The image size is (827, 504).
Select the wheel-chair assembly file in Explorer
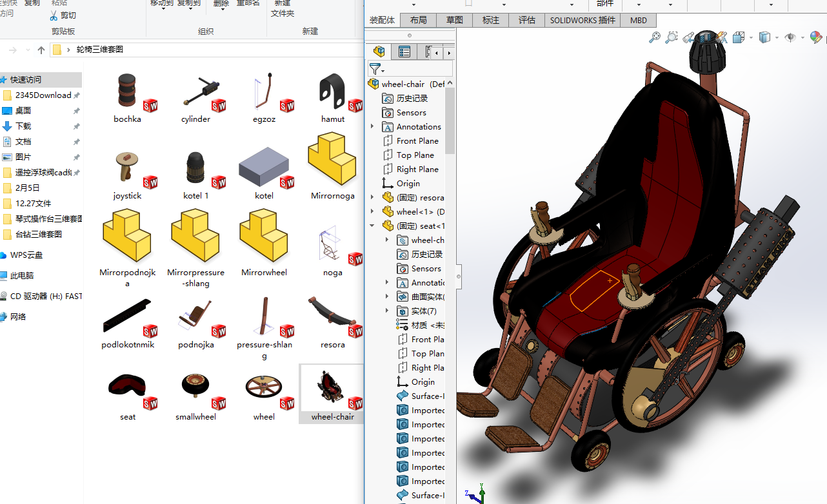(x=333, y=394)
